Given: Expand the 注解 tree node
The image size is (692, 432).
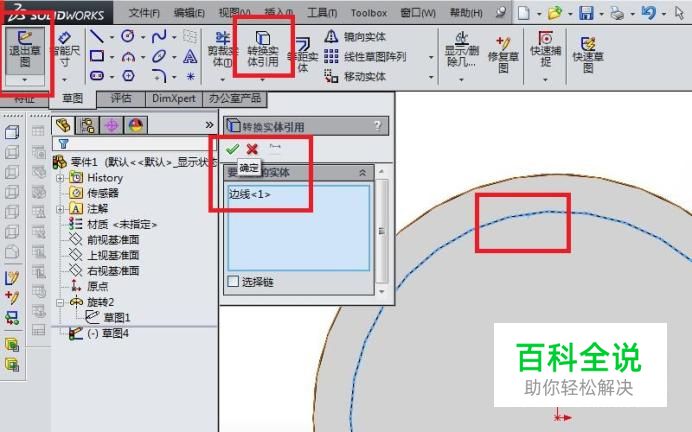Looking at the screenshot, I should click(x=60, y=209).
